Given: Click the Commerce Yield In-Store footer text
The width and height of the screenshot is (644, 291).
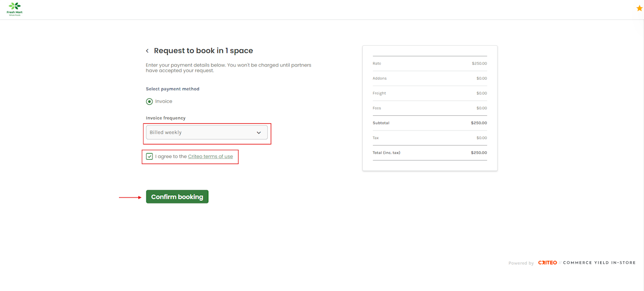Looking at the screenshot, I should (599, 263).
